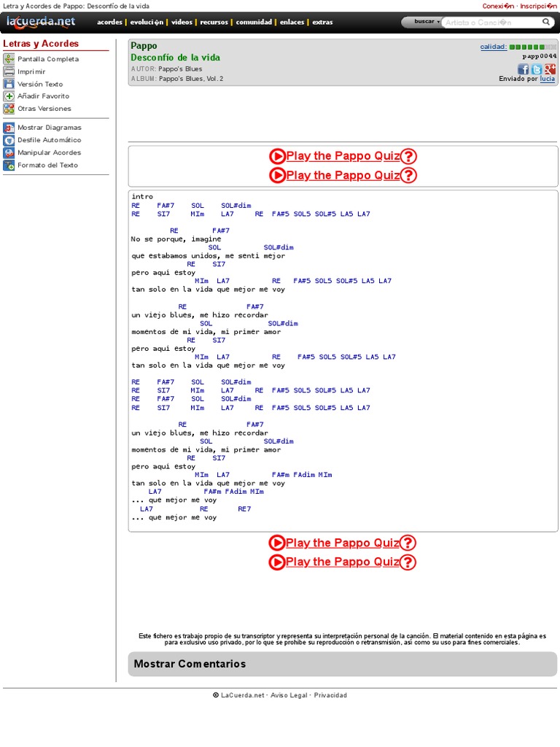The image size is (560, 747).
Task: Click the second Play the Pappo Quiz link above lyrics
Action: pos(343,175)
